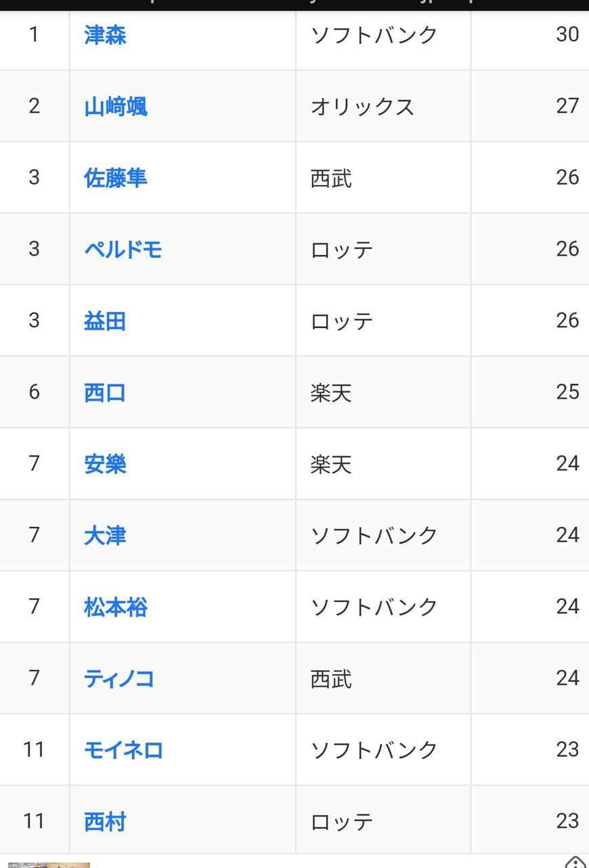
Task: Click the value 30 in 津森's row
Action: tap(567, 35)
